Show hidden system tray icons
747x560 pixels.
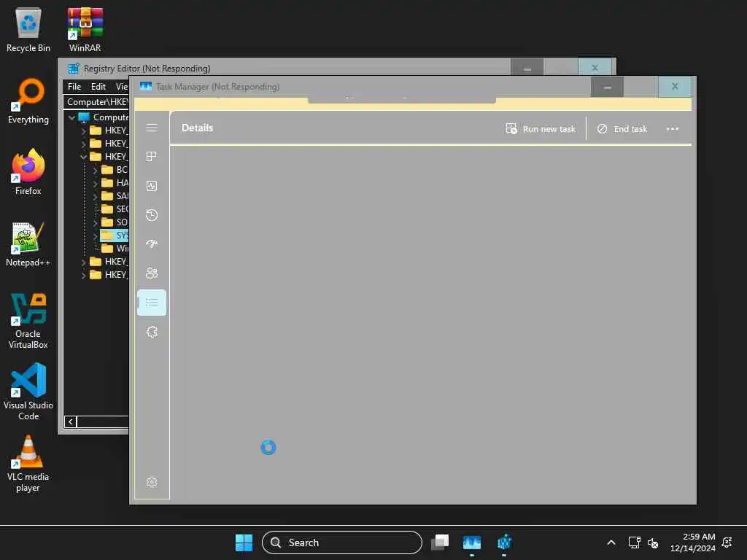tap(611, 542)
